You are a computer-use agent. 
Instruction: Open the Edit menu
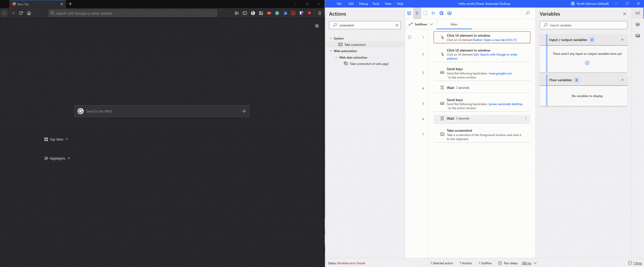click(x=351, y=3)
